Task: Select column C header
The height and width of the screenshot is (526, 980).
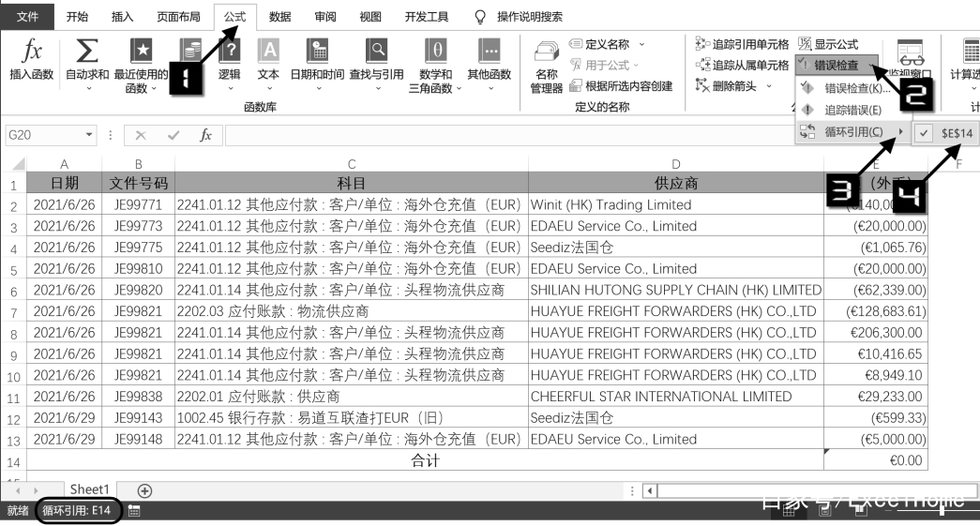Action: point(352,164)
